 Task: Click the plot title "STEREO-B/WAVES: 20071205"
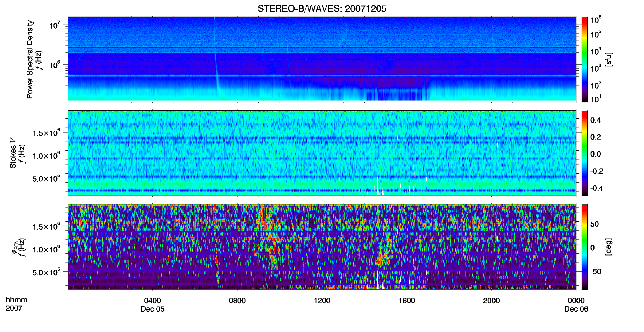pyautogui.click(x=322, y=9)
